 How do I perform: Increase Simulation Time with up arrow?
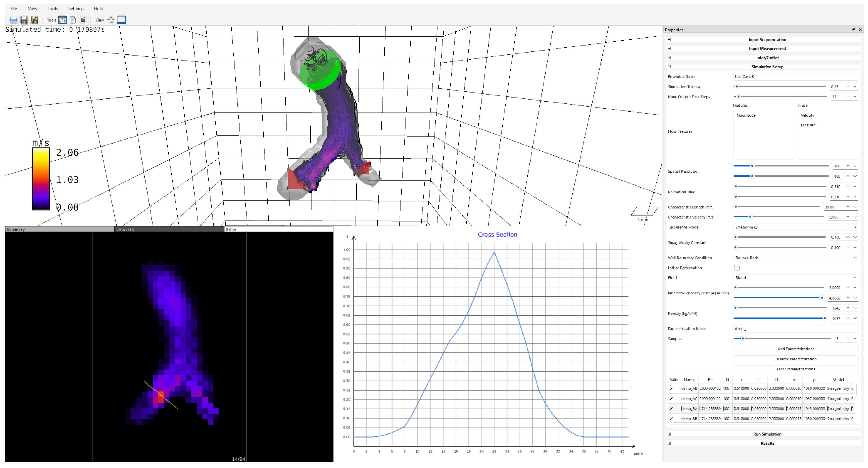848,87
